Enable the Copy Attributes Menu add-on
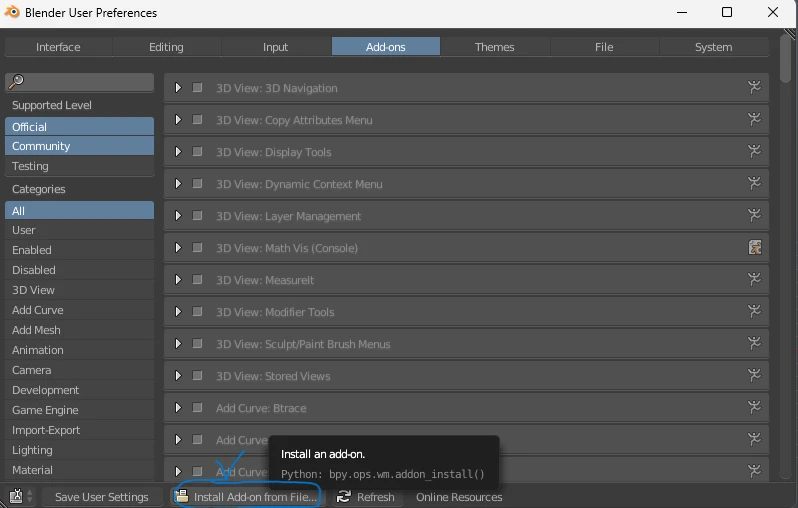This screenshot has width=798, height=508. pos(197,120)
